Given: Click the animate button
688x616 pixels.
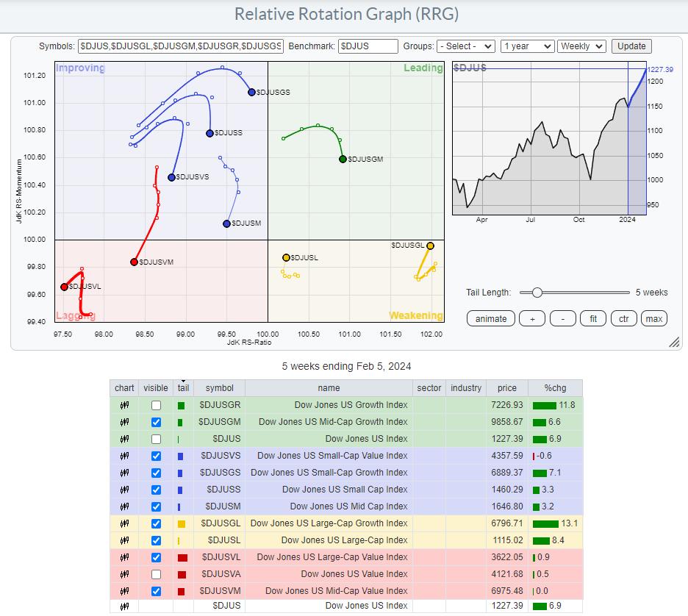Looking at the screenshot, I should pos(490,318).
